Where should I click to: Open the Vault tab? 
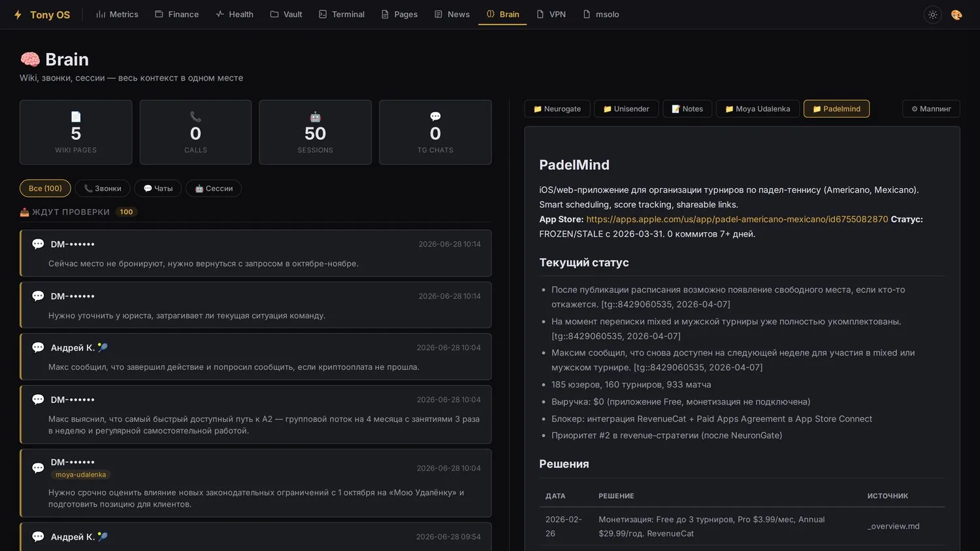pos(286,14)
